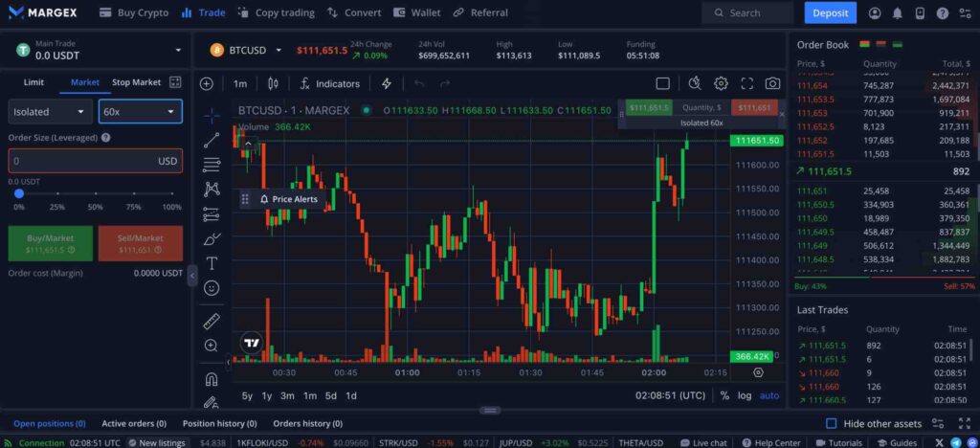Select the pattern drawing tool

pyautogui.click(x=212, y=190)
